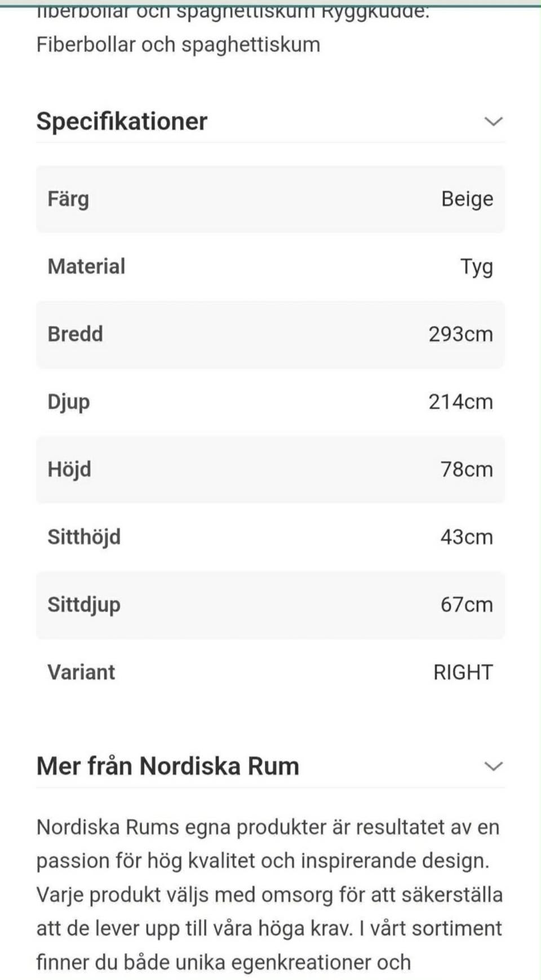Click the 67cm seat depth value

click(x=466, y=605)
